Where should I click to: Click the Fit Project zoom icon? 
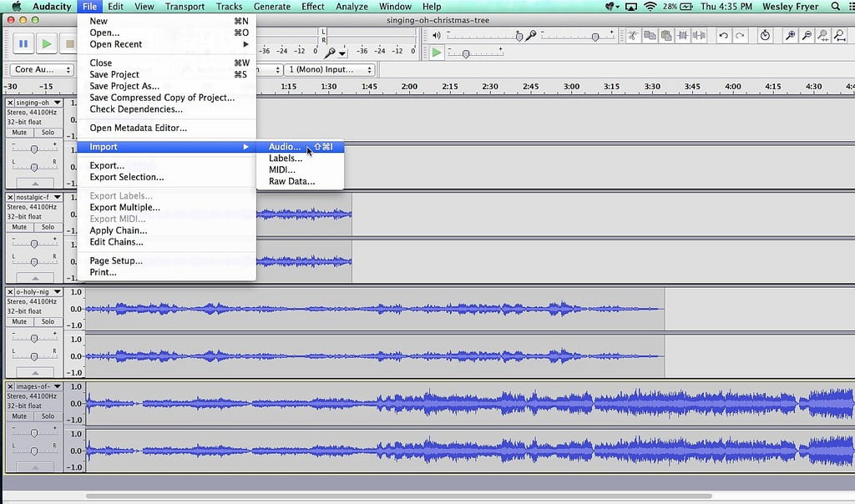coord(840,36)
